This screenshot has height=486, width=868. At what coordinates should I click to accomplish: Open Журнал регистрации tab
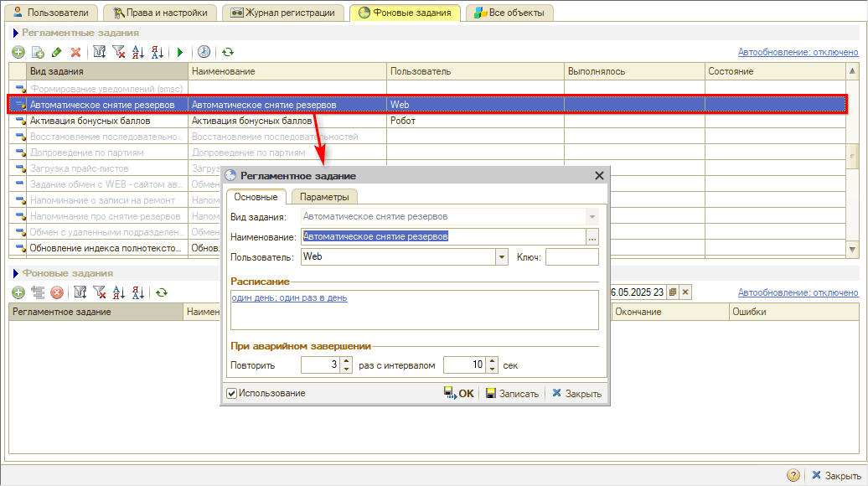pyautogui.click(x=283, y=13)
